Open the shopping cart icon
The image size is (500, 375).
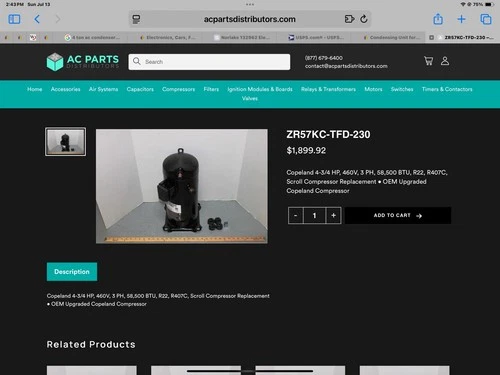429,61
